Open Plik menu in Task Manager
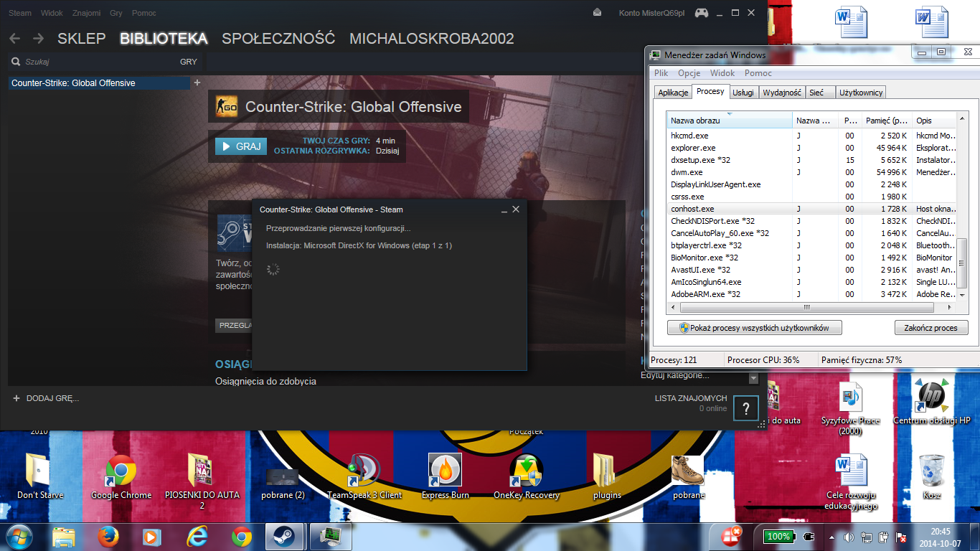The image size is (980, 551). point(661,73)
